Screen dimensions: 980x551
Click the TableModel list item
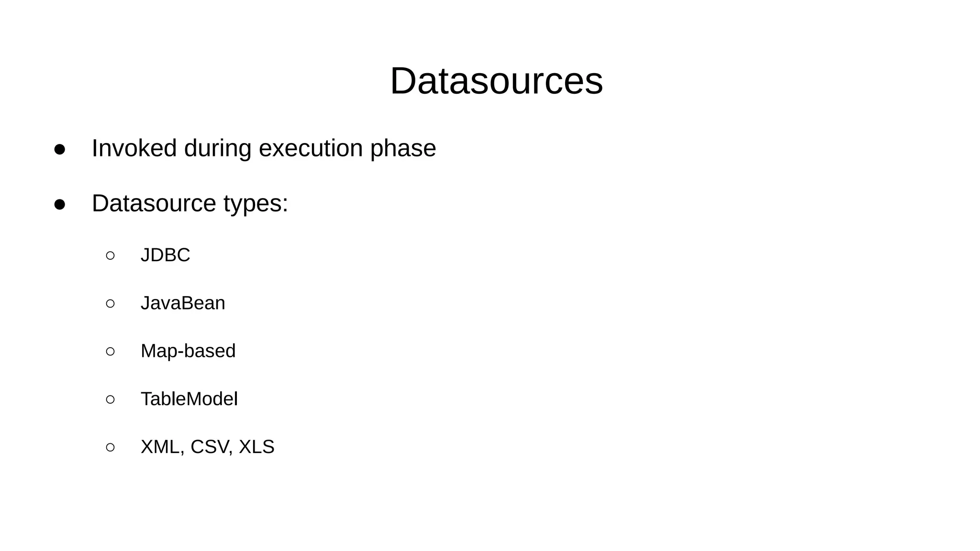189,399
